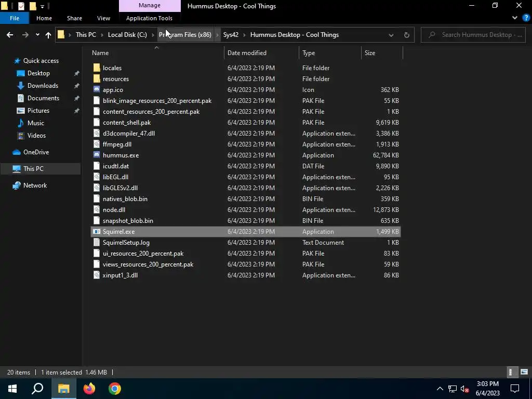Click the Sys42 breadcrumb
Viewport: 532px width, 399px height.
pos(231,35)
